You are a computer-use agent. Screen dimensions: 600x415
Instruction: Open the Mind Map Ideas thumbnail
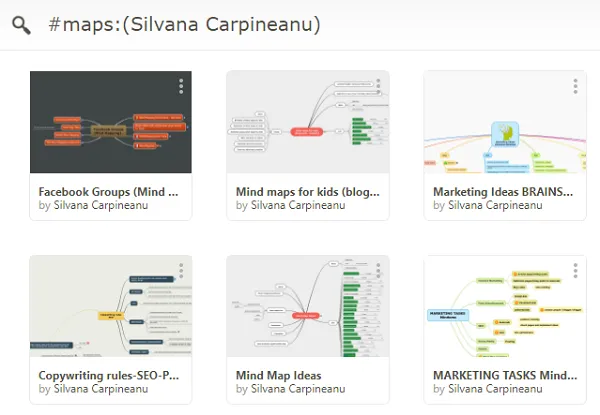coord(308,306)
